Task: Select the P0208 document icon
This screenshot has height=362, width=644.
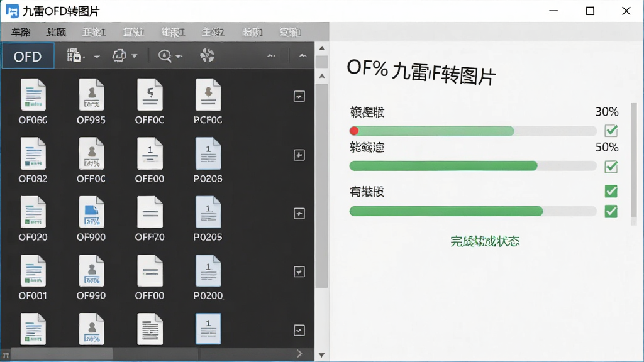Action: 208,153
